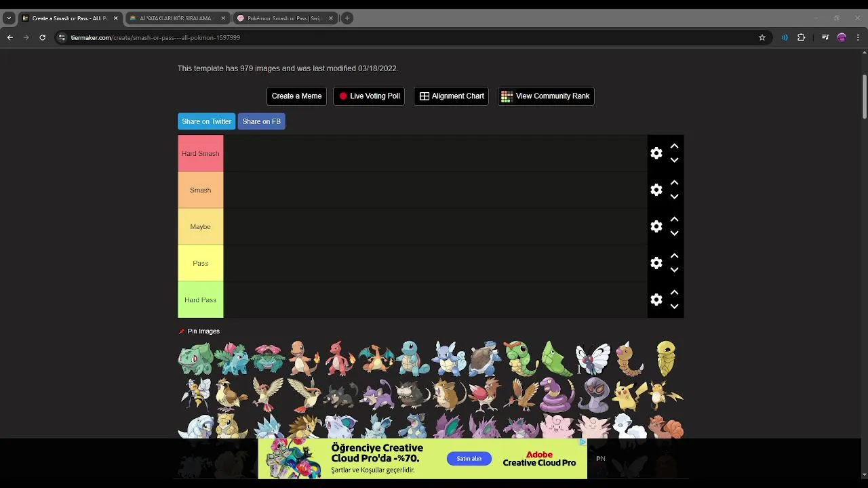The height and width of the screenshot is (488, 868).
Task: Close the Pokémon Smash or Pass tab
Action: coord(331,18)
